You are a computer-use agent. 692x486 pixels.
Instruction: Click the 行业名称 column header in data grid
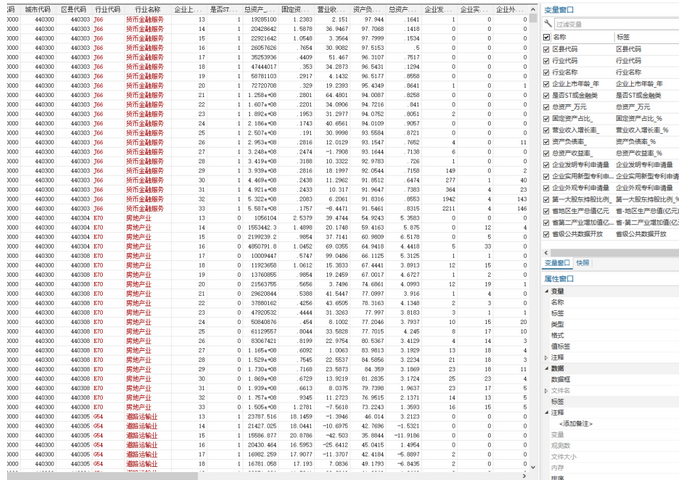point(148,9)
